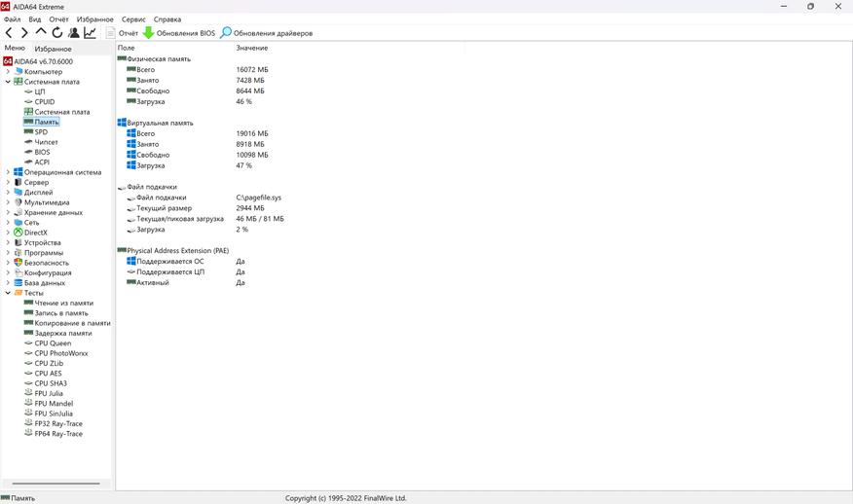Open the CPU AES benchmark

point(48,374)
